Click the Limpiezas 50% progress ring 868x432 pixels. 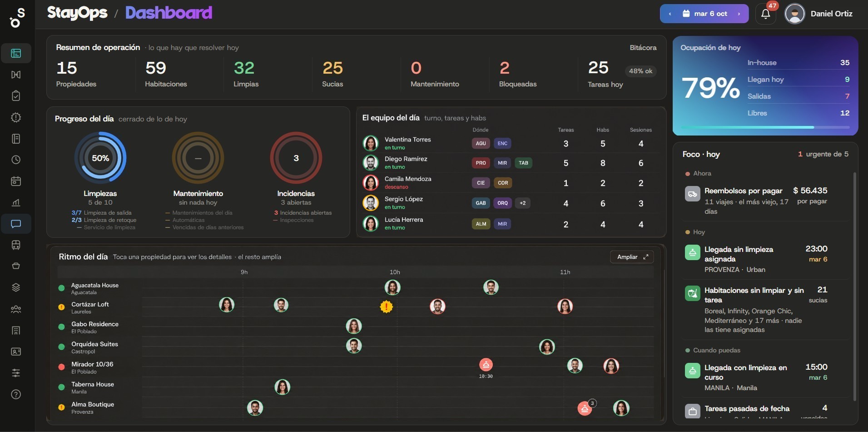coord(100,158)
